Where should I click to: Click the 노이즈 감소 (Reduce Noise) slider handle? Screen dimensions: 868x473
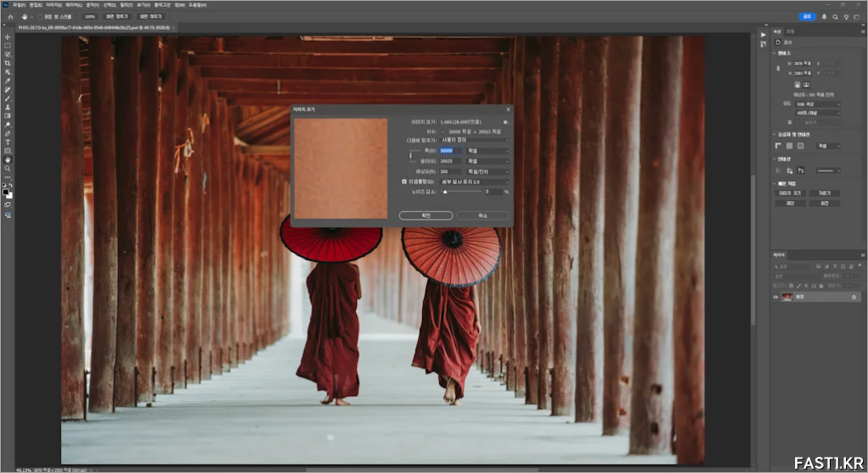(x=444, y=192)
